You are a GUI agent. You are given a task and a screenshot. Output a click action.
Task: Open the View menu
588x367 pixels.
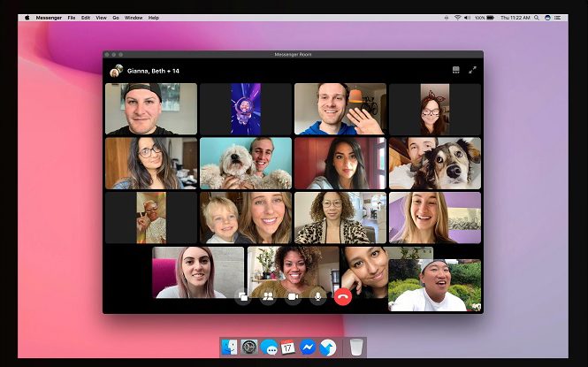click(x=101, y=18)
